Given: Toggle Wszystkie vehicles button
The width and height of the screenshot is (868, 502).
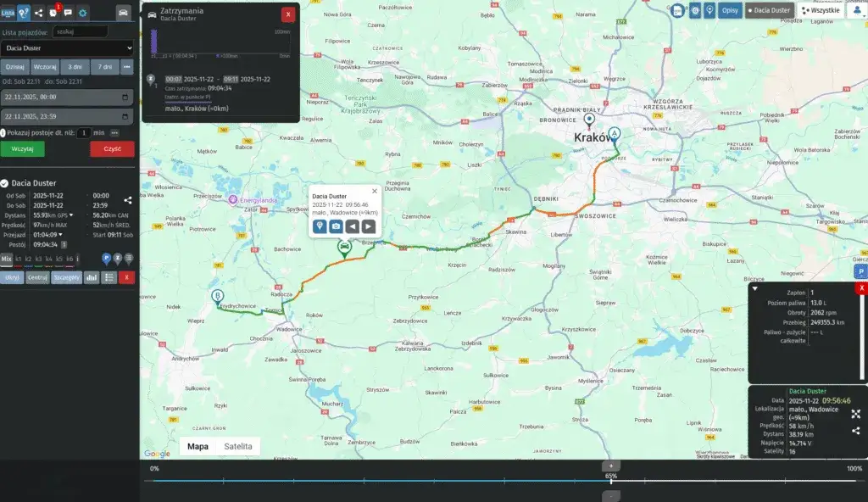Looking at the screenshot, I should click(x=821, y=10).
